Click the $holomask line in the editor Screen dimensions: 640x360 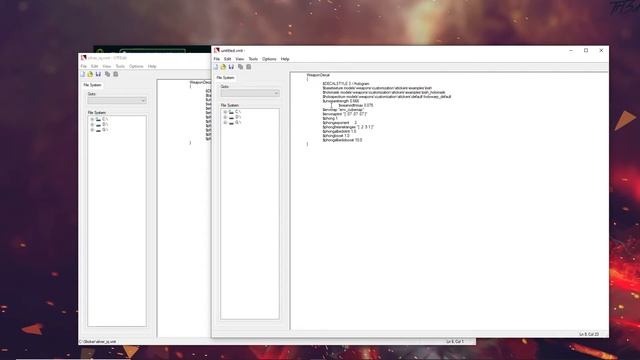pos(384,93)
